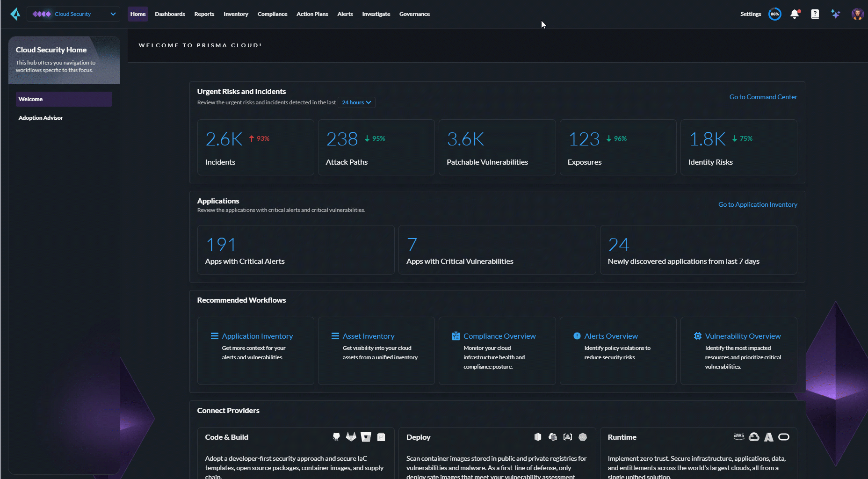The image size is (868, 479).
Task: Click the Prisma Cloud logo icon
Action: coord(15,14)
